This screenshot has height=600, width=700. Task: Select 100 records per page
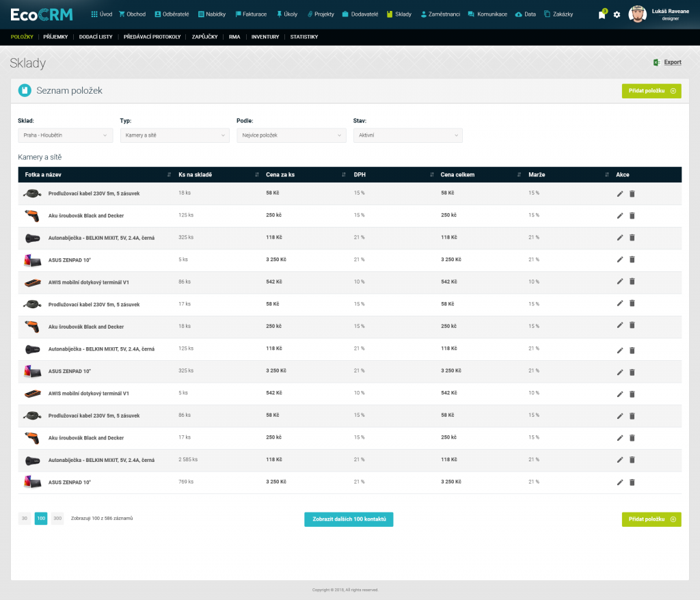point(41,519)
